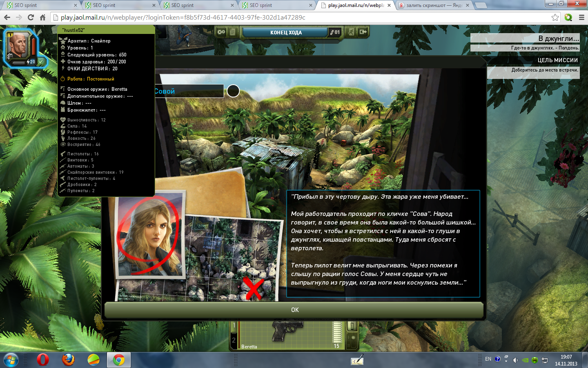Switch to the play.jaol.mail.ru browser tab

click(x=356, y=5)
